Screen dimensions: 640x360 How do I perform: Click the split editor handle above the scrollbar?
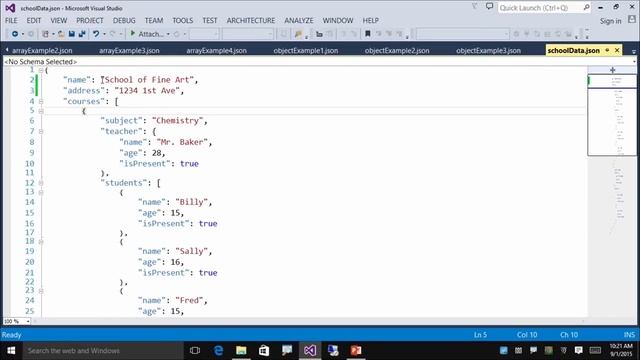[612, 70]
